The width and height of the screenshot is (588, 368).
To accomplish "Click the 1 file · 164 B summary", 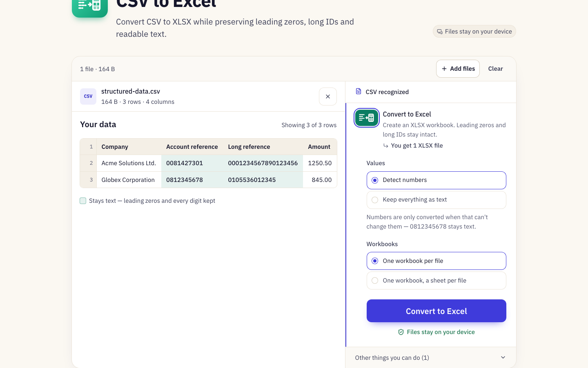I will coord(97,69).
